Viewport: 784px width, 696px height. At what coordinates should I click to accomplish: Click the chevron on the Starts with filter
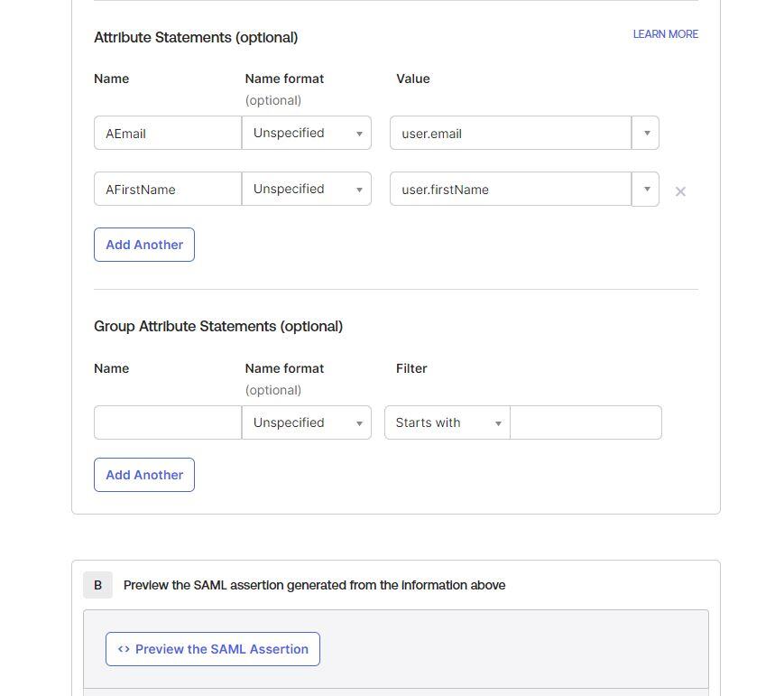(x=498, y=422)
